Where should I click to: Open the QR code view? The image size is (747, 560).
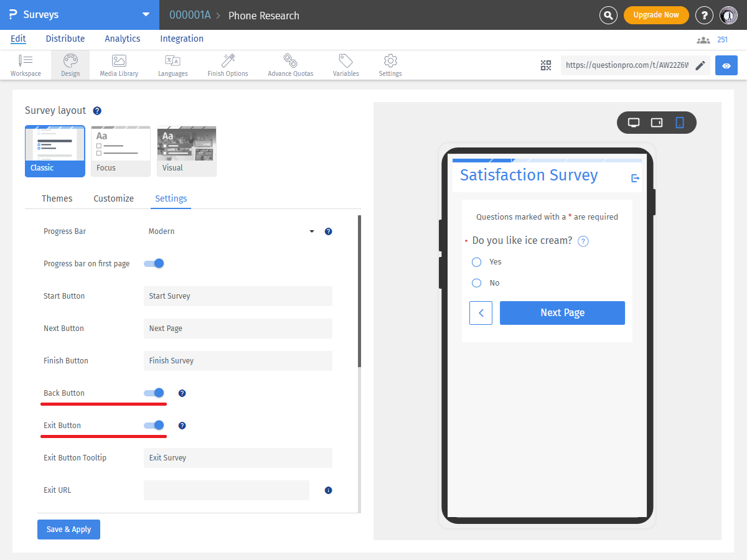coord(546,65)
